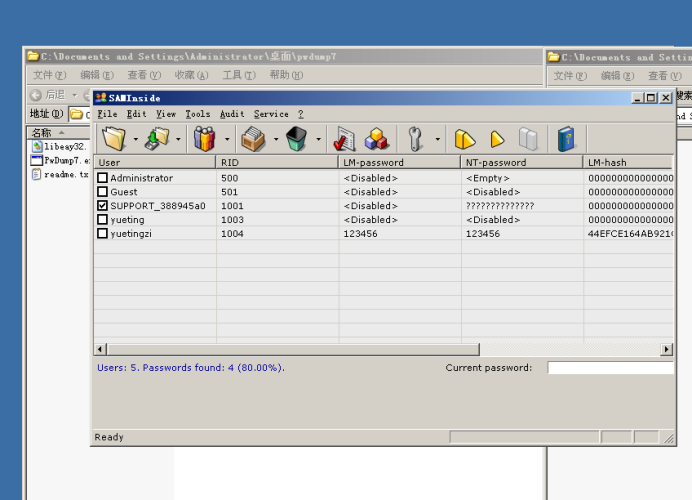Start attack with double yellow play icon

point(465,139)
